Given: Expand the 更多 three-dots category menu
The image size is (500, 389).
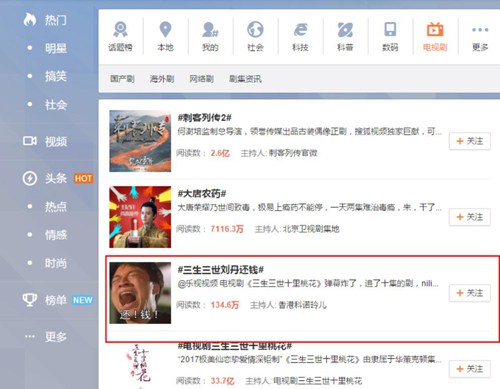Looking at the screenshot, I should 480,36.
